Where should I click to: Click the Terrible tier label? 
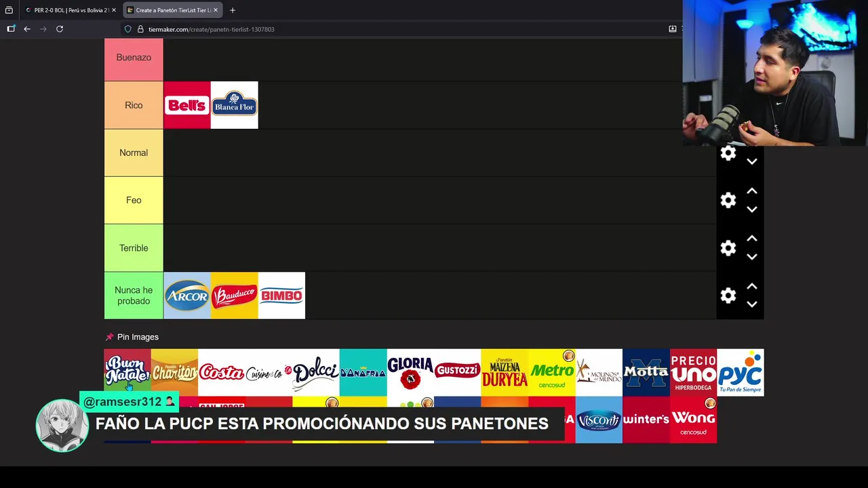tap(134, 248)
